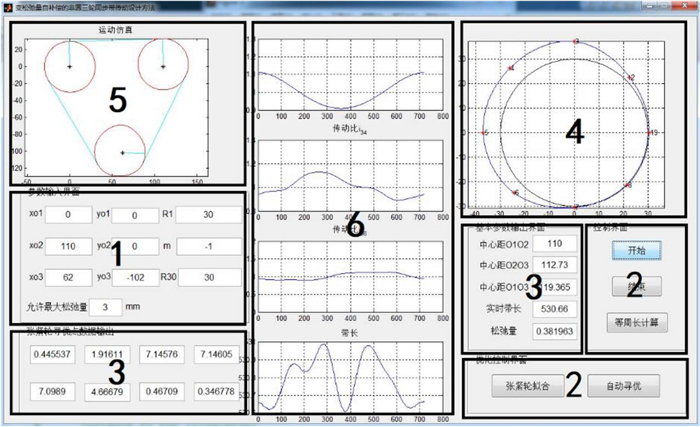Click the 等周长计算 button
Screen dimensions: 700x427
click(637, 322)
